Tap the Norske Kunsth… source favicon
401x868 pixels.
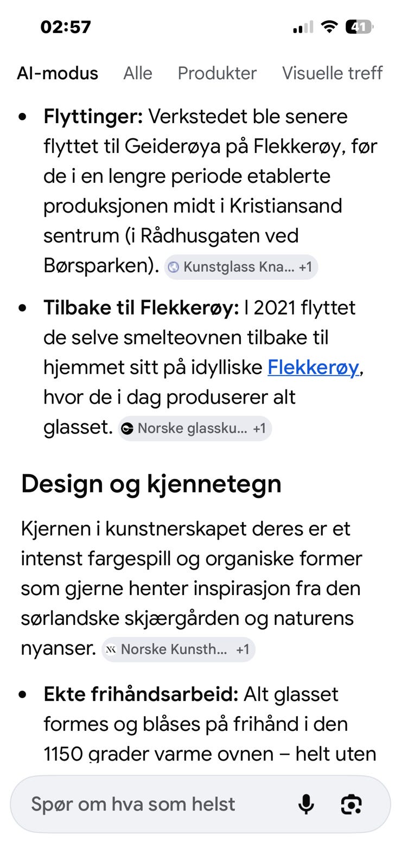[111, 649]
